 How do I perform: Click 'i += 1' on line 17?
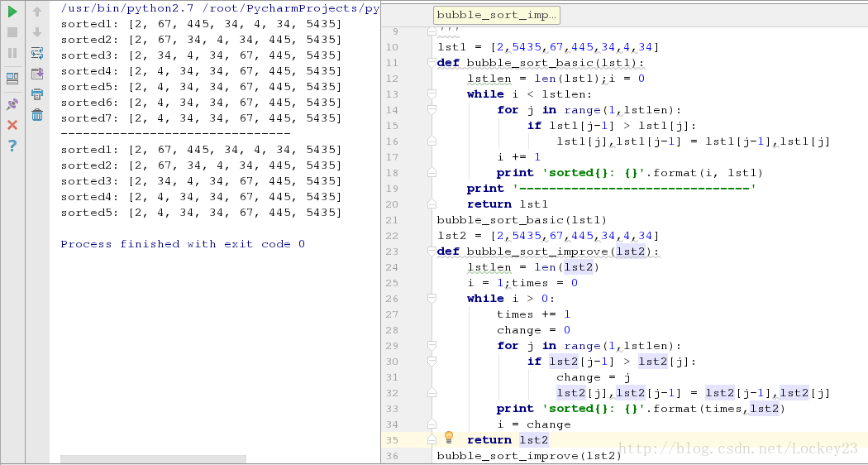(518, 157)
